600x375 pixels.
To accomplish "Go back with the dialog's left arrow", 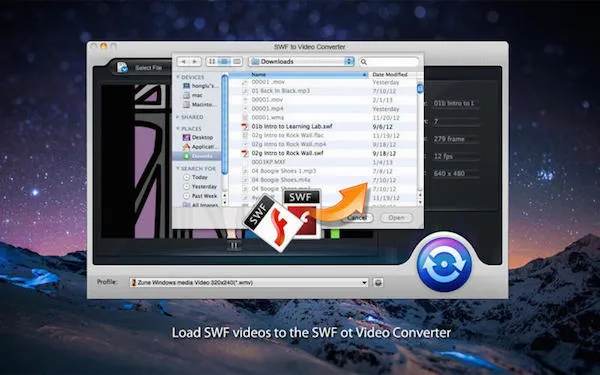I will pos(184,61).
